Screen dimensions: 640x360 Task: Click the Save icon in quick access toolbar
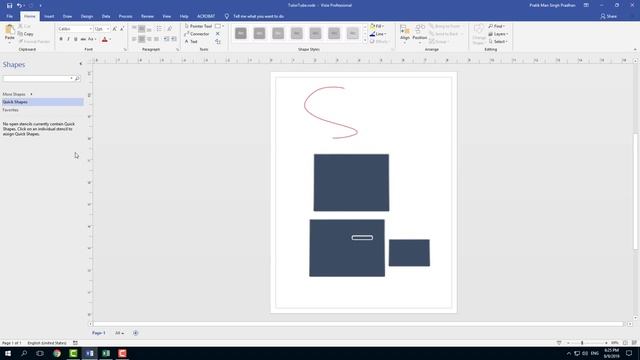point(9,5)
